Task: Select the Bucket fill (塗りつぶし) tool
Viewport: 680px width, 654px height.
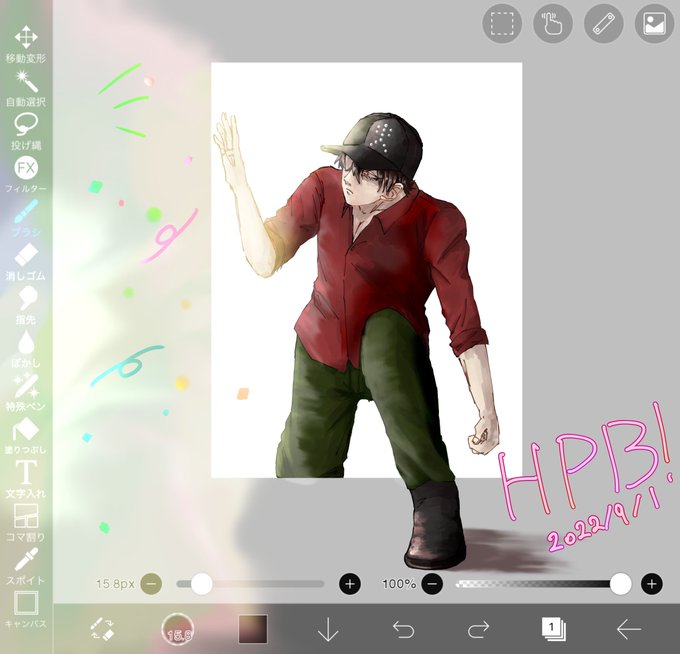Action: coord(26,435)
